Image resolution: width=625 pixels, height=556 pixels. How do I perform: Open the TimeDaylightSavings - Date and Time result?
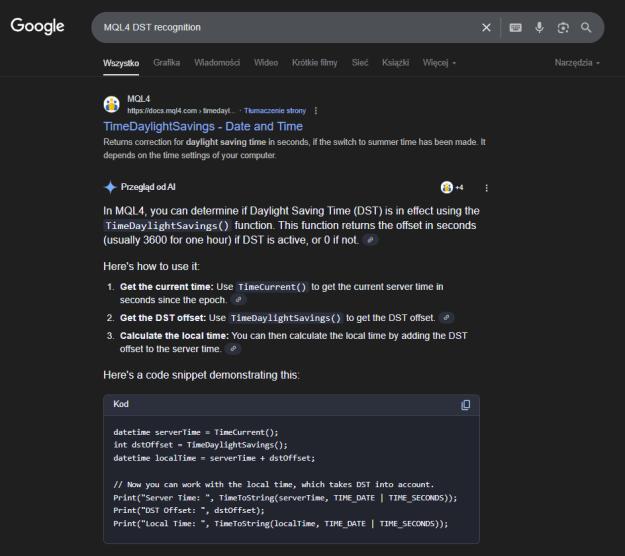[x=203, y=126]
